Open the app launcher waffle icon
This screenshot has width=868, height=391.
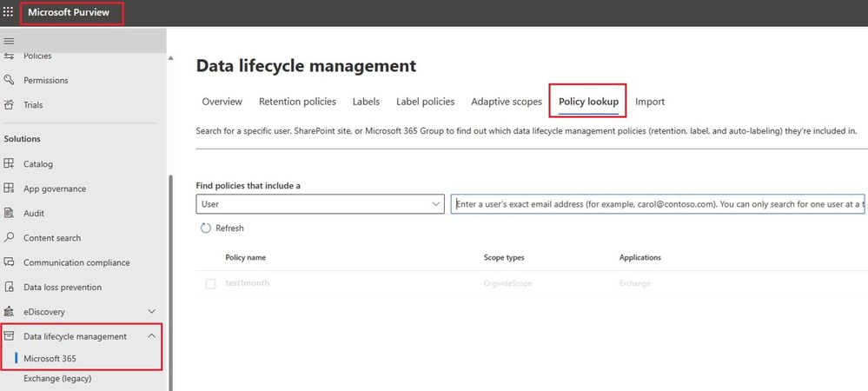tap(9, 13)
